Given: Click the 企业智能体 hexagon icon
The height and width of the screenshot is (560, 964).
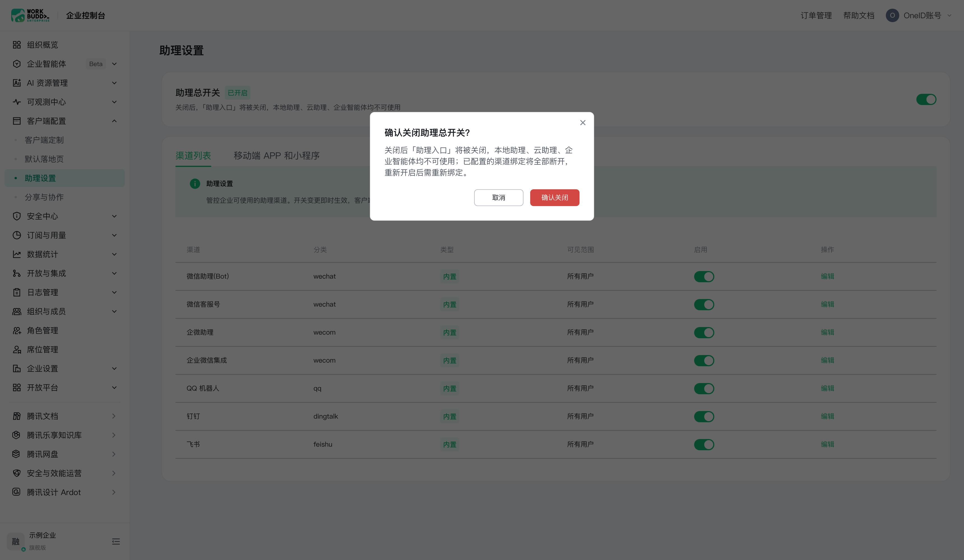Looking at the screenshot, I should pos(17,64).
